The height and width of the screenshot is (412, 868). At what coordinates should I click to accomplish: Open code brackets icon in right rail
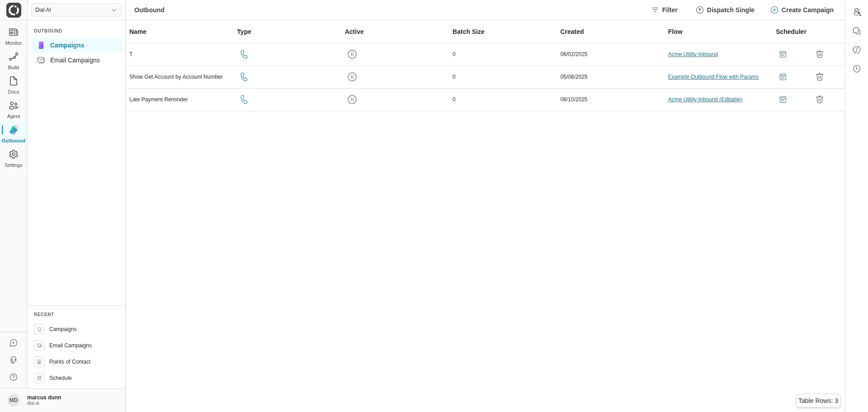coord(857,50)
